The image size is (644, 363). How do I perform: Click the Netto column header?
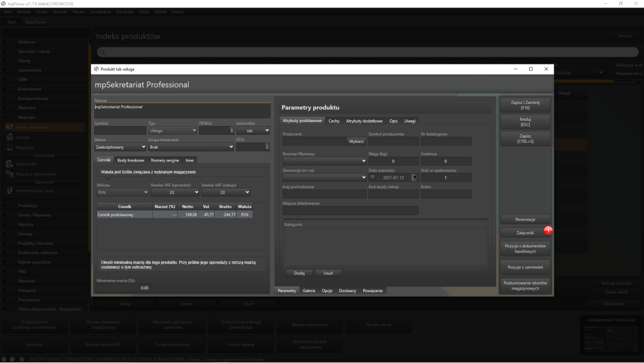tap(187, 206)
